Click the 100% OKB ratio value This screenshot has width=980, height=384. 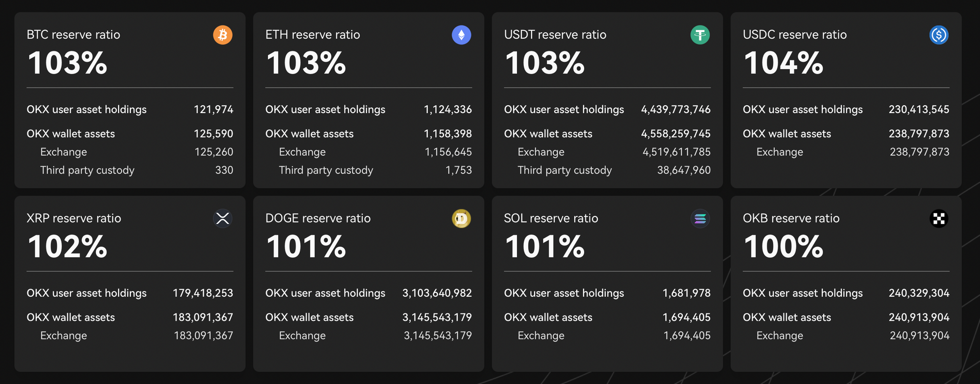click(x=783, y=246)
